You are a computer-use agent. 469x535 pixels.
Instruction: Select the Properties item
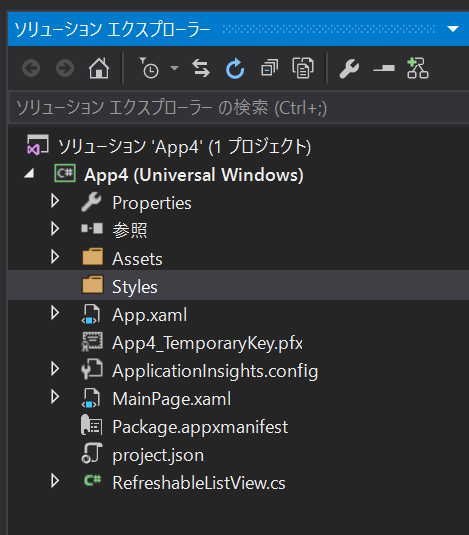[x=152, y=203]
